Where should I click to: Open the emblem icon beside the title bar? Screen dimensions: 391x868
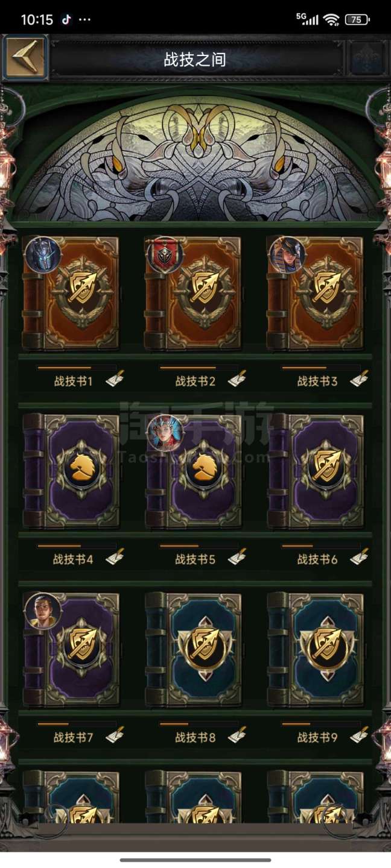click(x=366, y=58)
